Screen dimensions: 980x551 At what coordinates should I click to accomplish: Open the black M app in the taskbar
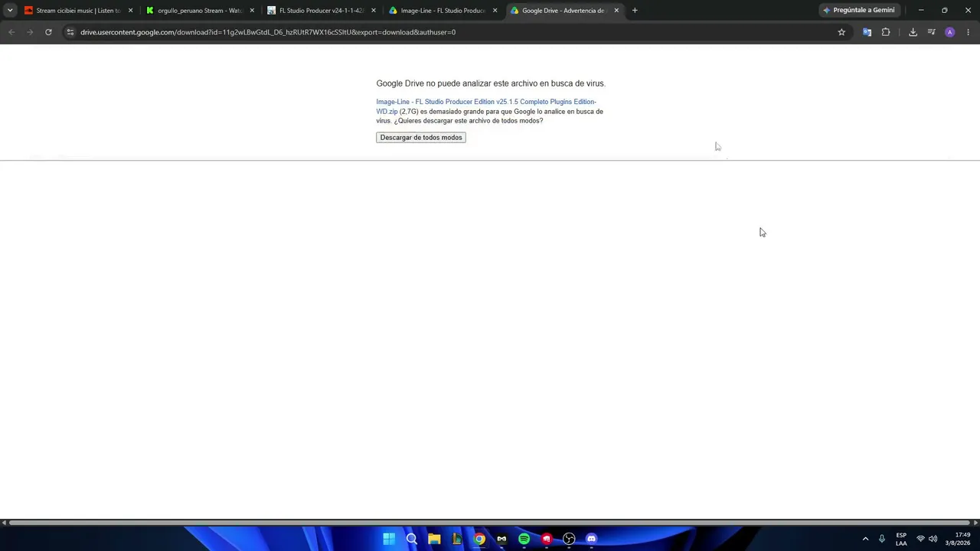pyautogui.click(x=501, y=539)
